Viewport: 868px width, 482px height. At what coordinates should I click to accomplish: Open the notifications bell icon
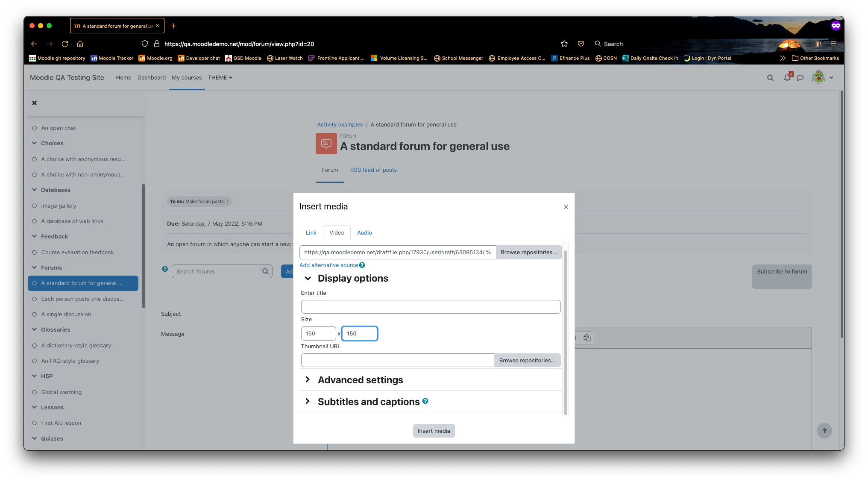pyautogui.click(x=787, y=78)
